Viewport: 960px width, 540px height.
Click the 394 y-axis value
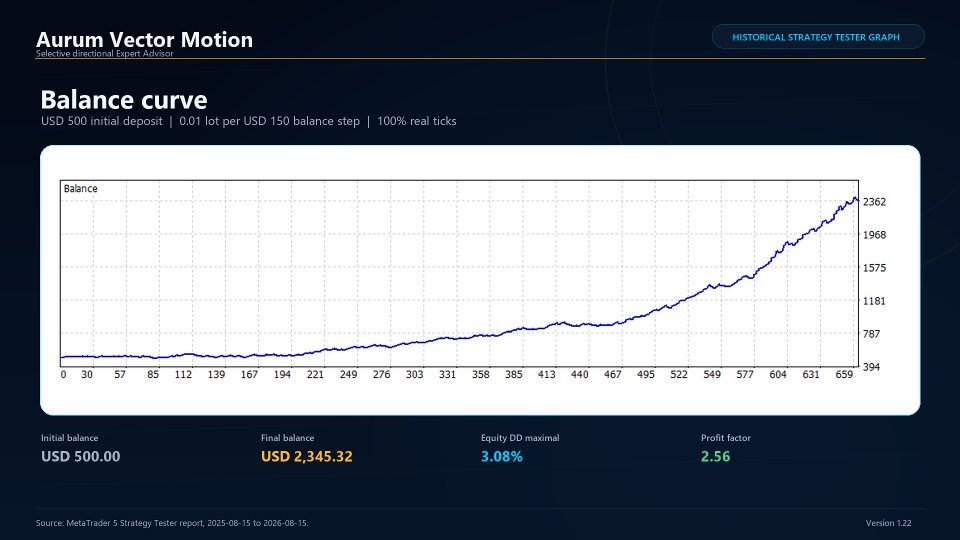[x=871, y=367]
